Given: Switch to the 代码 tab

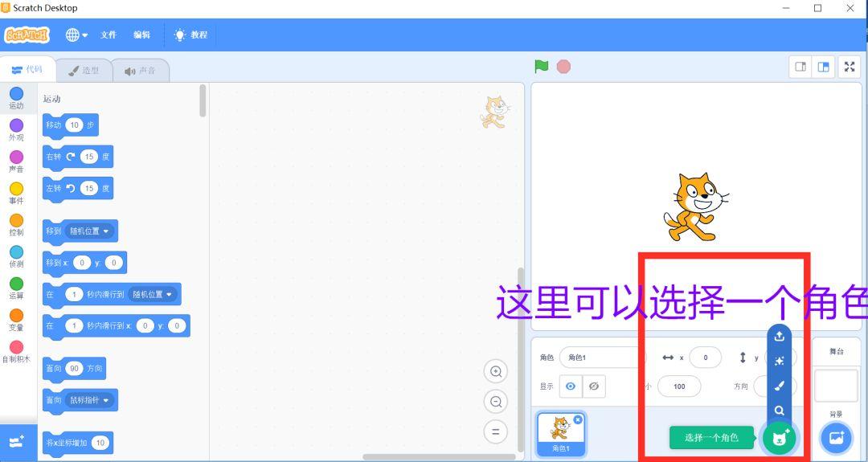Looking at the screenshot, I should [27, 70].
